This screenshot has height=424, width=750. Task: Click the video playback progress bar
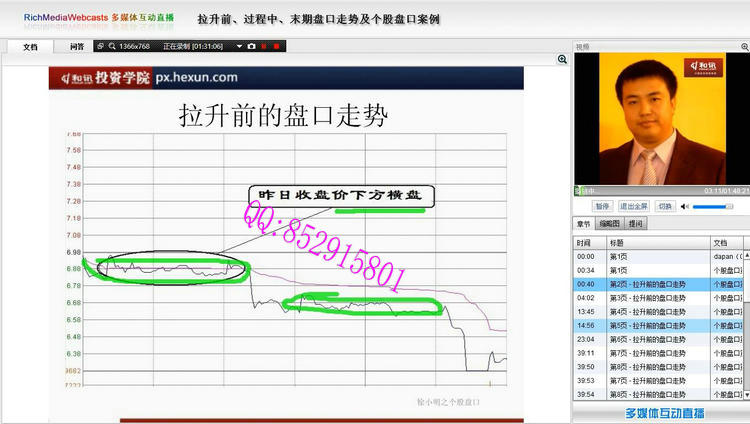pyautogui.click(x=640, y=190)
